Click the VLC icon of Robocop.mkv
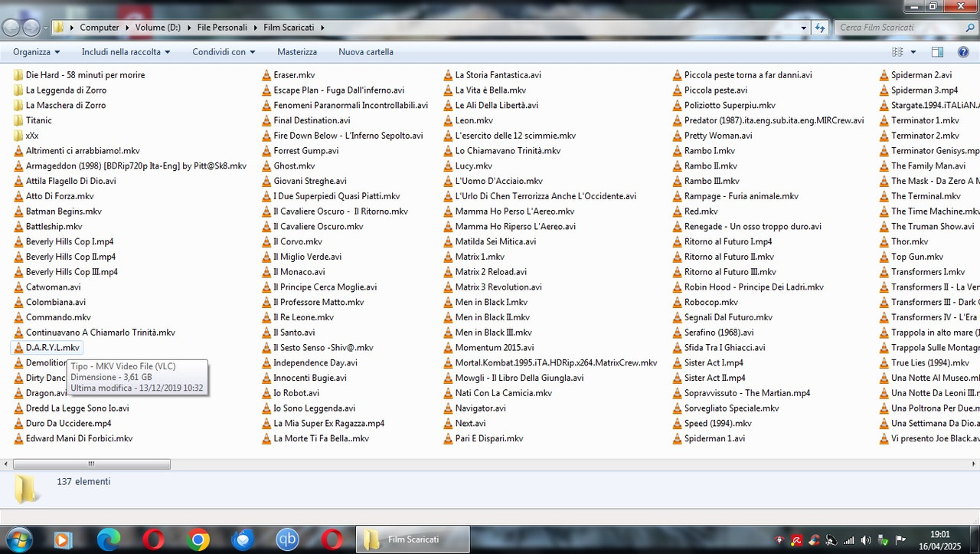This screenshot has height=554, width=980. click(x=677, y=302)
